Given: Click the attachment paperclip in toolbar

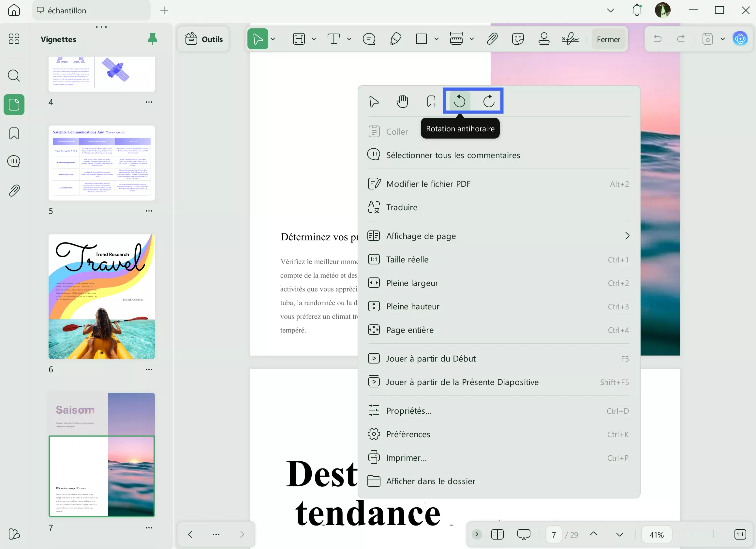Looking at the screenshot, I should (x=492, y=39).
